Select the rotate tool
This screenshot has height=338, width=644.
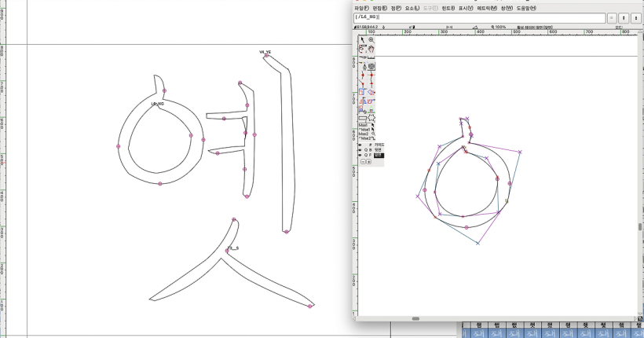click(x=371, y=93)
